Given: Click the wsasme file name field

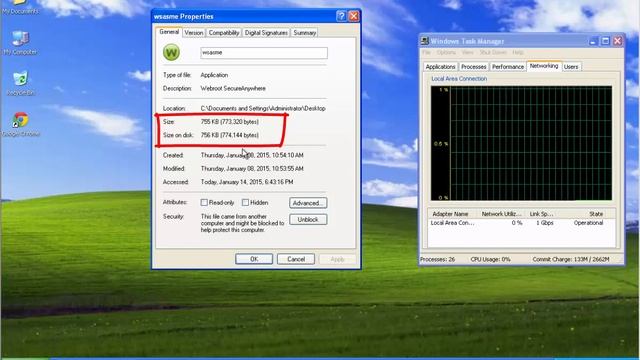Looking at the screenshot, I should coord(264,53).
